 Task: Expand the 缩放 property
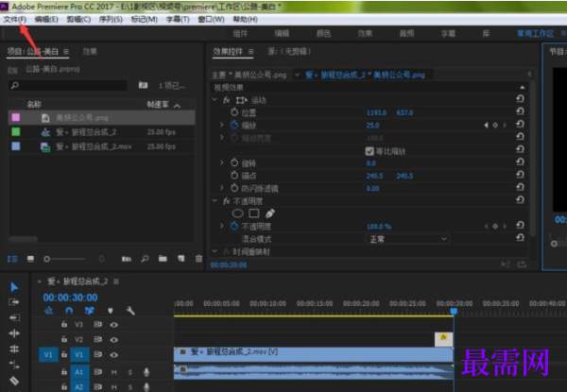tap(222, 125)
